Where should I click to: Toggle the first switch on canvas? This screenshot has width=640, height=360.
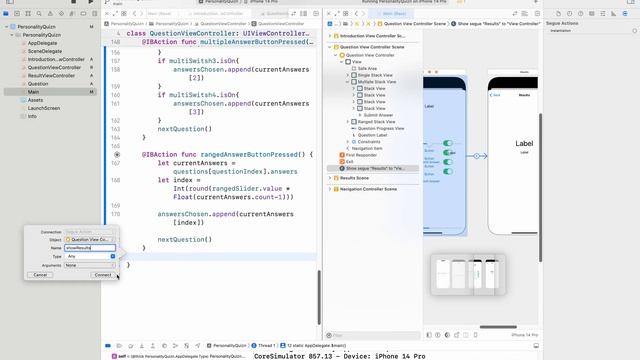(x=448, y=143)
